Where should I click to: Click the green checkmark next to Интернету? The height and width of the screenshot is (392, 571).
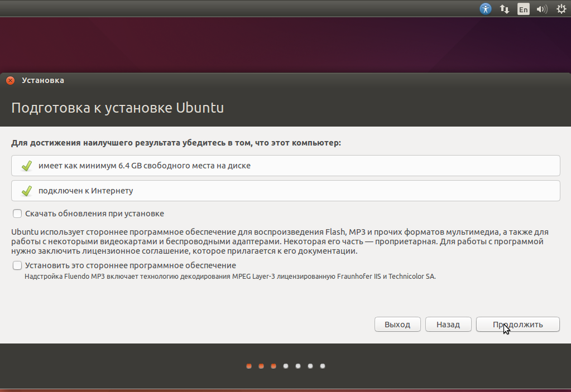coord(27,191)
